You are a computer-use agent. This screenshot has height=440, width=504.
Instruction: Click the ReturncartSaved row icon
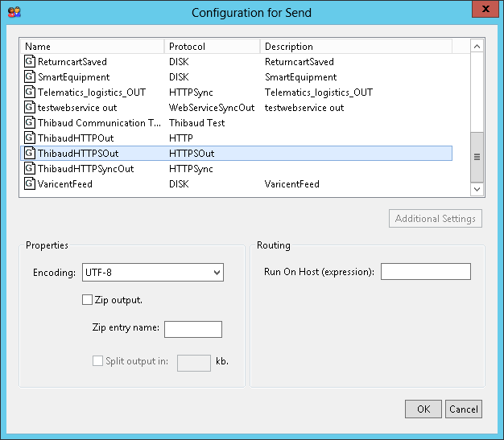[x=30, y=62]
